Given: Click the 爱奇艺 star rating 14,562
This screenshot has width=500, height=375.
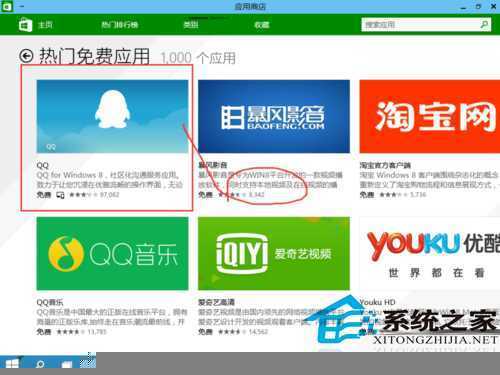Looking at the screenshot, I should 243,332.
